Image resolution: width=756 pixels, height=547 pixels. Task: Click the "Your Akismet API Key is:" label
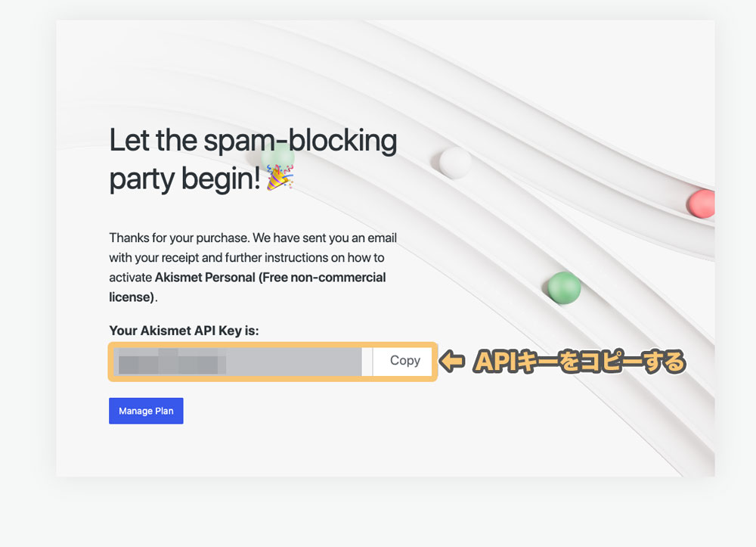184,331
